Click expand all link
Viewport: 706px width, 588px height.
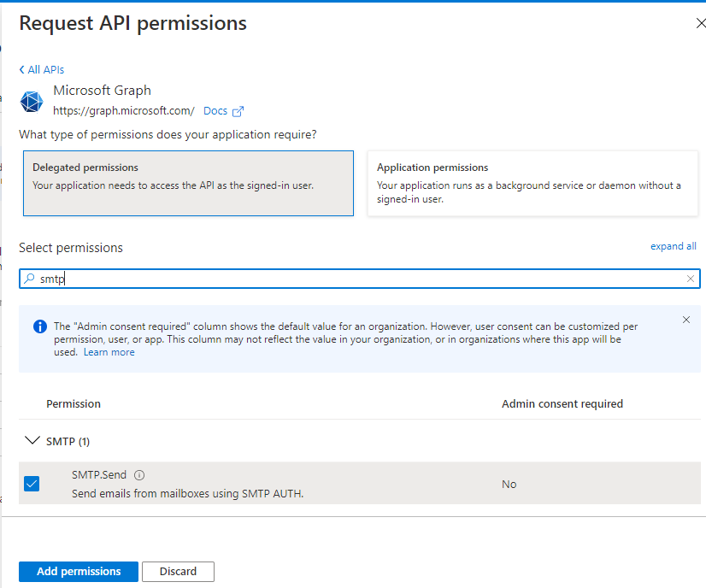pos(674,246)
